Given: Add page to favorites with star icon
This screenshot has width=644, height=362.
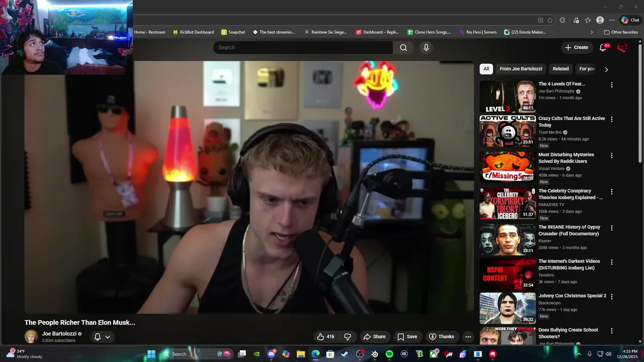Looking at the screenshot, I should [550, 20].
